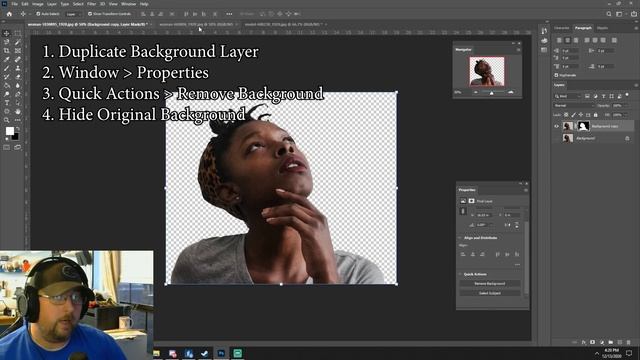
Task: Select the Eyedropper tool
Action: 7,60
